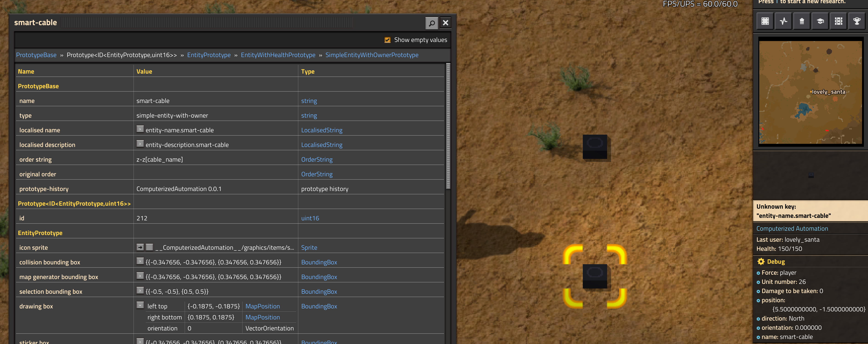Open the search in the smart-cable window
This screenshot has width=868, height=344.
tap(432, 23)
